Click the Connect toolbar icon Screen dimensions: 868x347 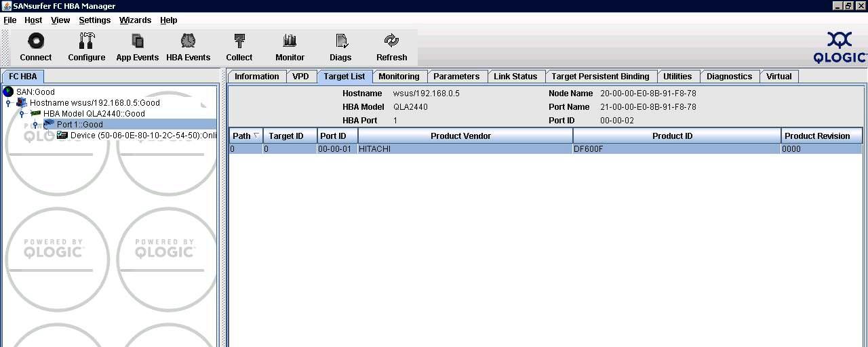[x=36, y=41]
